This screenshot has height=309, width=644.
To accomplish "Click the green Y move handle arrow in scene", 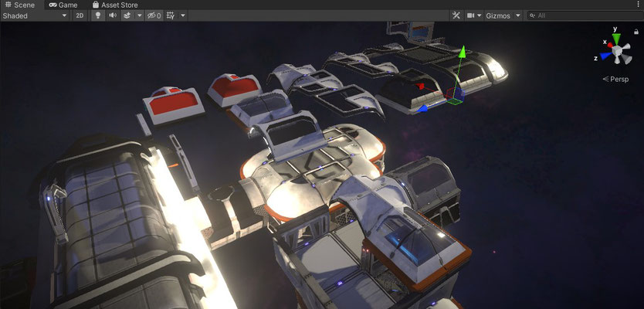I will pos(462,51).
